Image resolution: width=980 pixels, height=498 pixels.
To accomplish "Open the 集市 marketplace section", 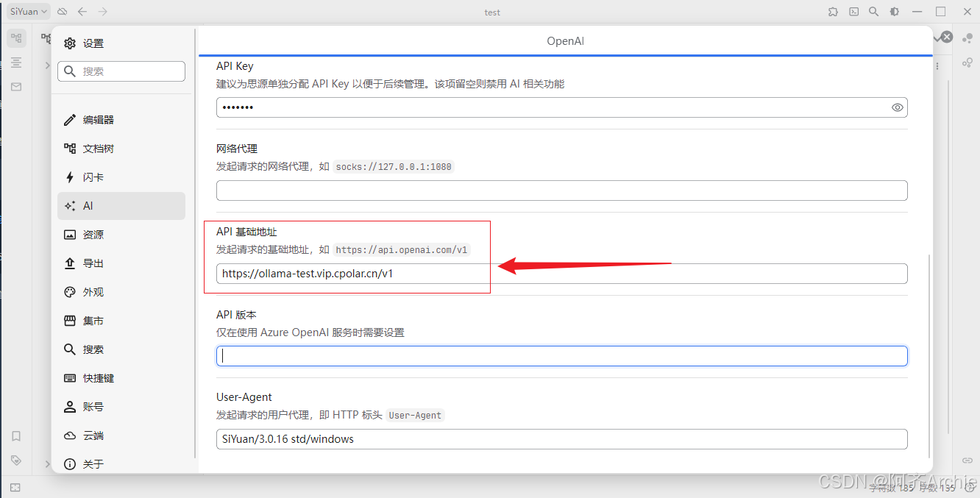I will [121, 321].
